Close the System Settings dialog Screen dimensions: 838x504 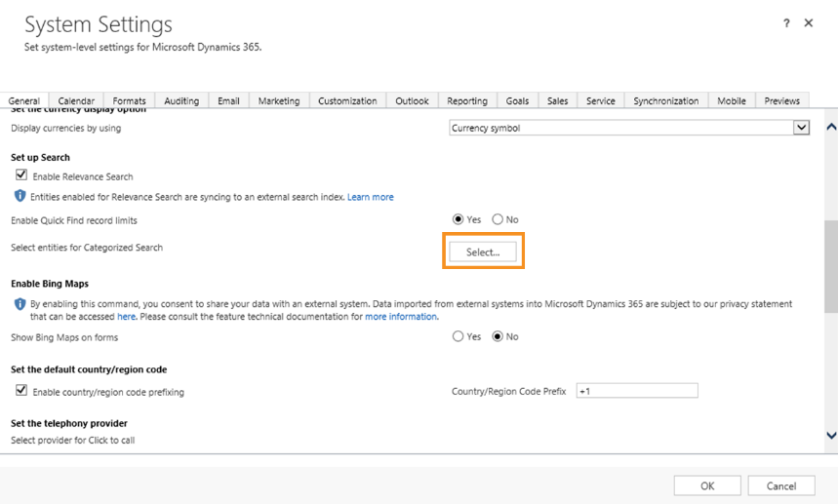tap(809, 23)
